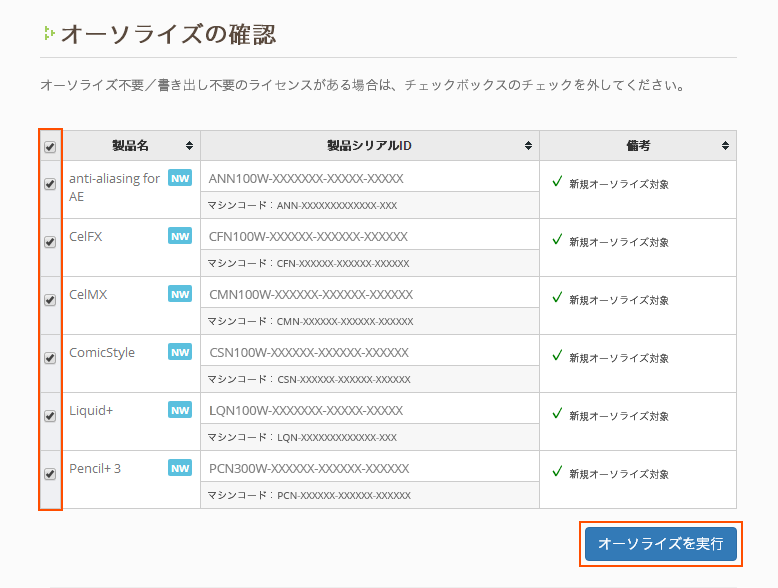This screenshot has height=588, width=778.
Task: Click the Liquid+ serial ID field
Action: (370, 410)
